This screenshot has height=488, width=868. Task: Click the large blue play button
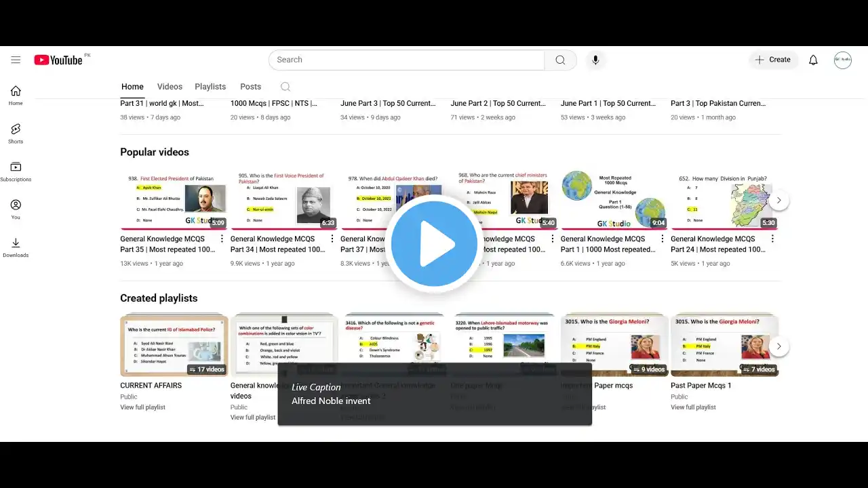coord(434,244)
